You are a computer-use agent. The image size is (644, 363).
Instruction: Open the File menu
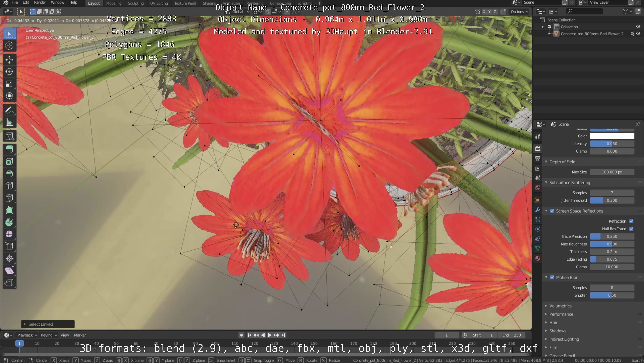point(15,3)
